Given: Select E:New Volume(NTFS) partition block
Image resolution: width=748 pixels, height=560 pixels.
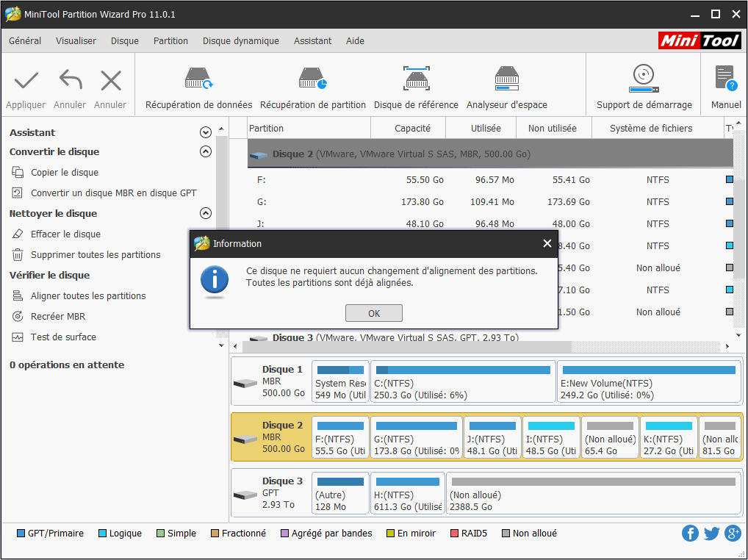Looking at the screenshot, I should [x=649, y=383].
